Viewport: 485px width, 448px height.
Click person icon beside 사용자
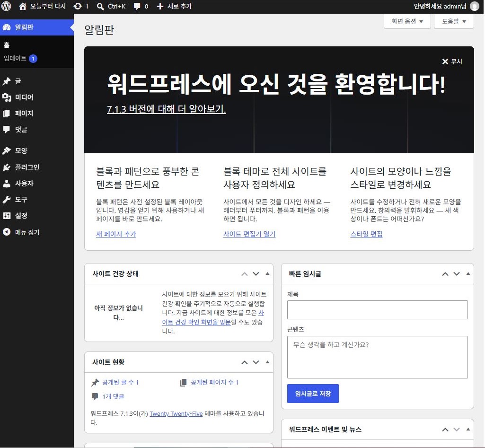(x=7, y=184)
